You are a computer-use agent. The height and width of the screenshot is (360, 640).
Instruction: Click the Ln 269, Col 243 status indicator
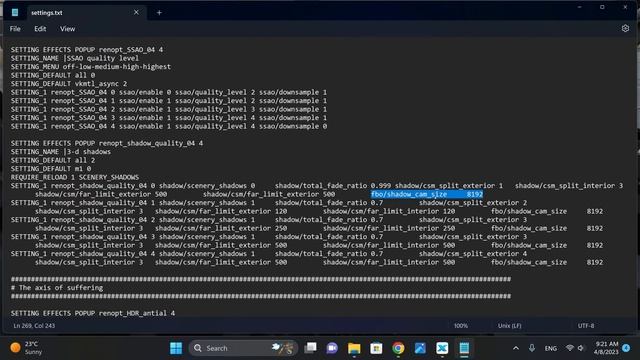(x=34, y=326)
